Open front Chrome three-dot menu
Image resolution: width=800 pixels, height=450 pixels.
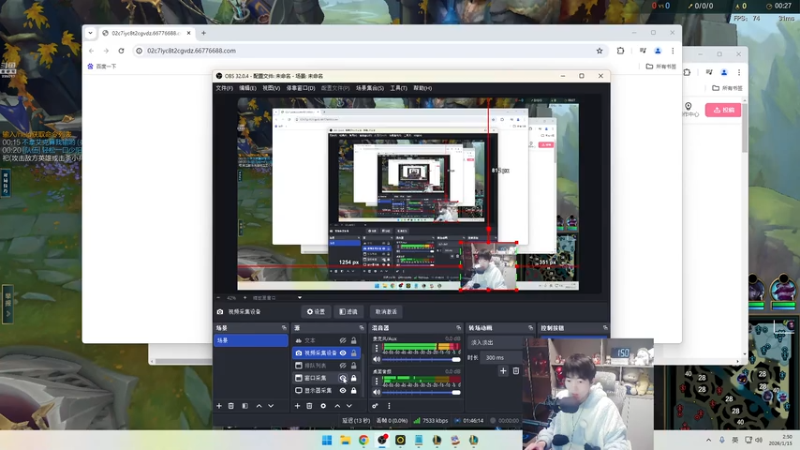672,51
